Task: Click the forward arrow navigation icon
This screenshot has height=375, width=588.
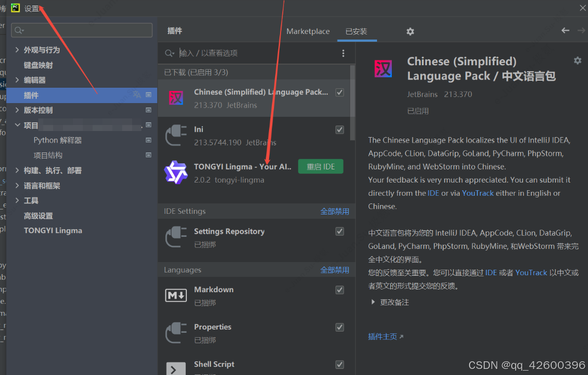Action: (581, 30)
